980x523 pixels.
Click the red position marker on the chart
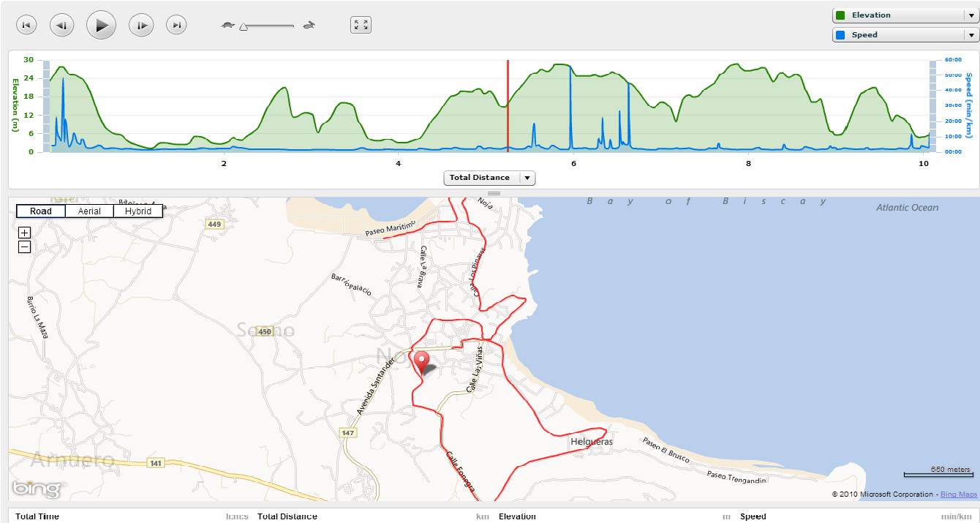coord(508,105)
